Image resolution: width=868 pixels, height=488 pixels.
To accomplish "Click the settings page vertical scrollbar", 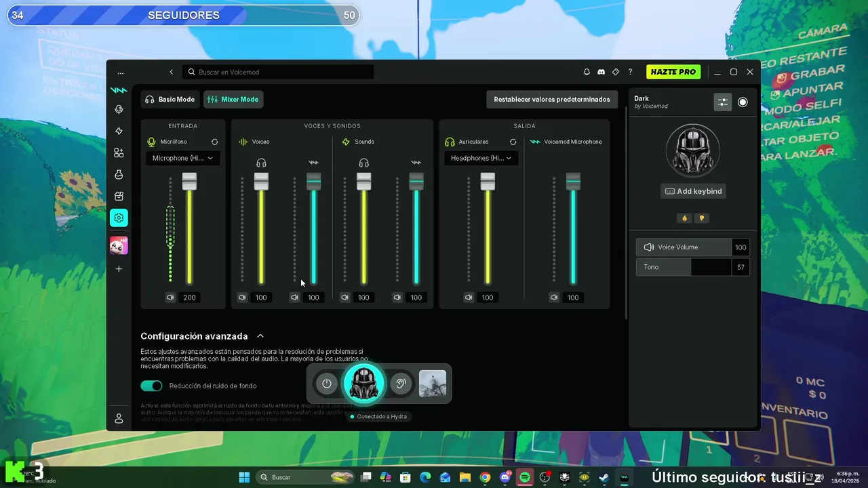I will (x=625, y=213).
